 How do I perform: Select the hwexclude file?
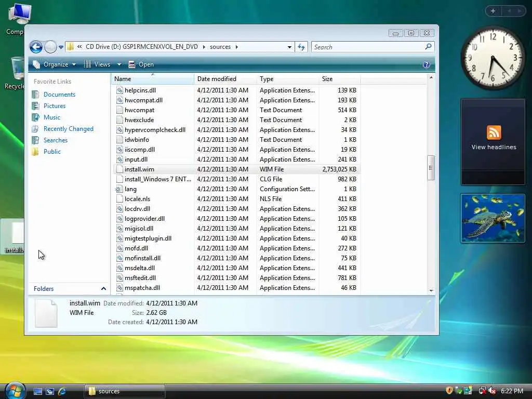[139, 120]
